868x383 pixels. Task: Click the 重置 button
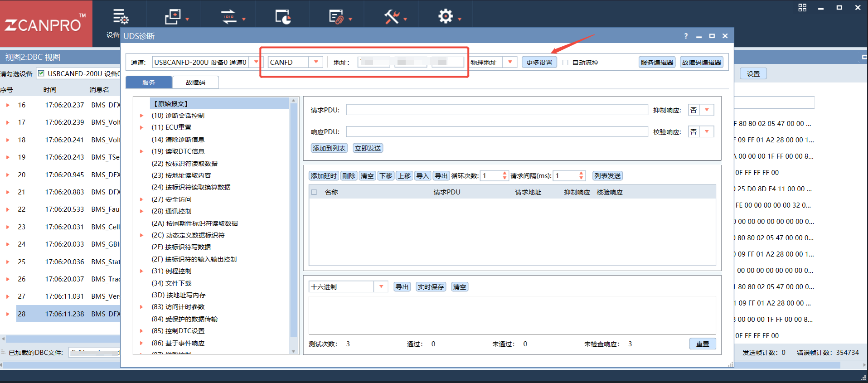click(x=703, y=344)
